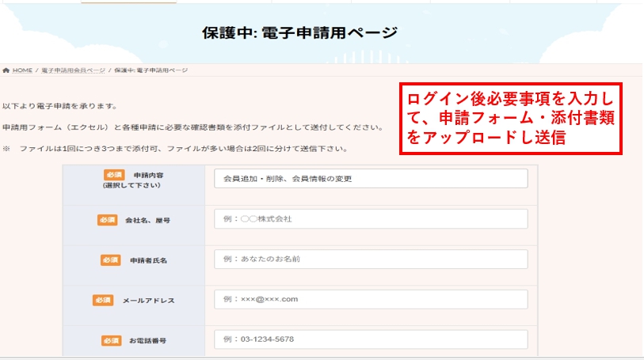
Task: Click the 必須 badge beside メールアドレス
Action: [103, 300]
